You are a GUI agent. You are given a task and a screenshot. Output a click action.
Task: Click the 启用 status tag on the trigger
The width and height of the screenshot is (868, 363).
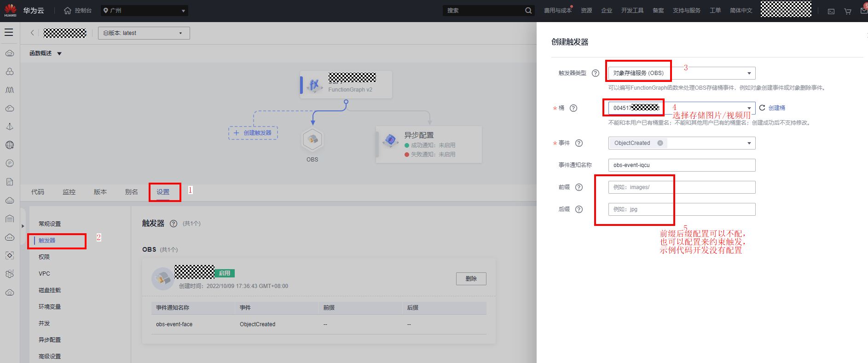[x=225, y=273]
